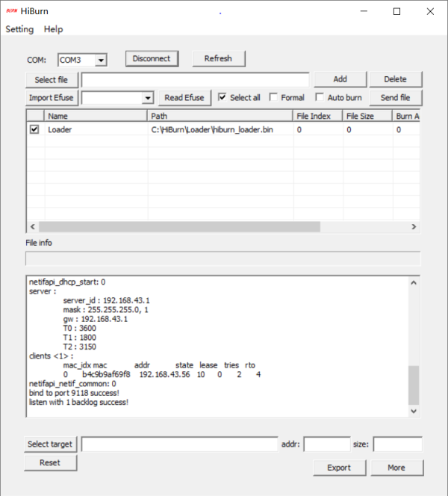Click the 'listen with 1 backlog success!' line
Image resolution: width=448 pixels, height=496 pixels.
pos(78,402)
